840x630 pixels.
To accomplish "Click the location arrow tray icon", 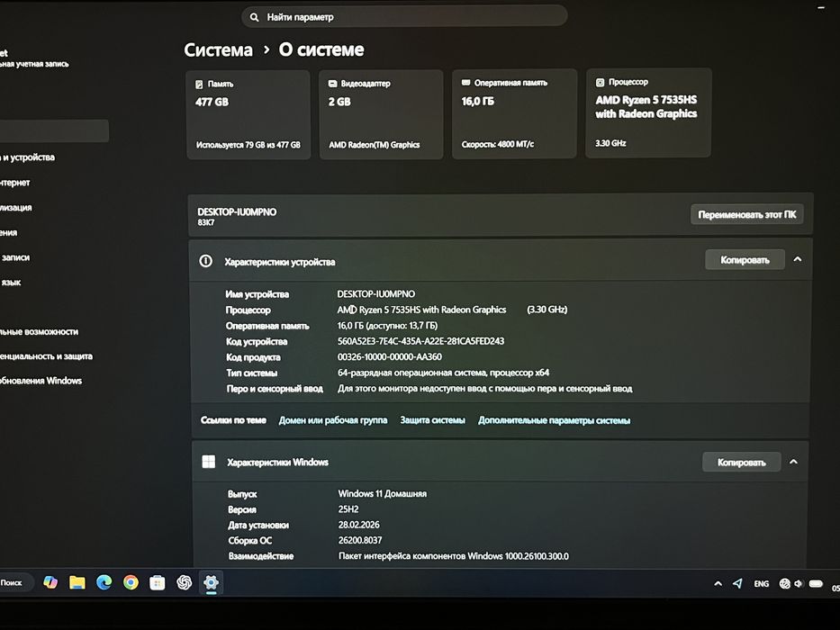I will click(x=737, y=583).
